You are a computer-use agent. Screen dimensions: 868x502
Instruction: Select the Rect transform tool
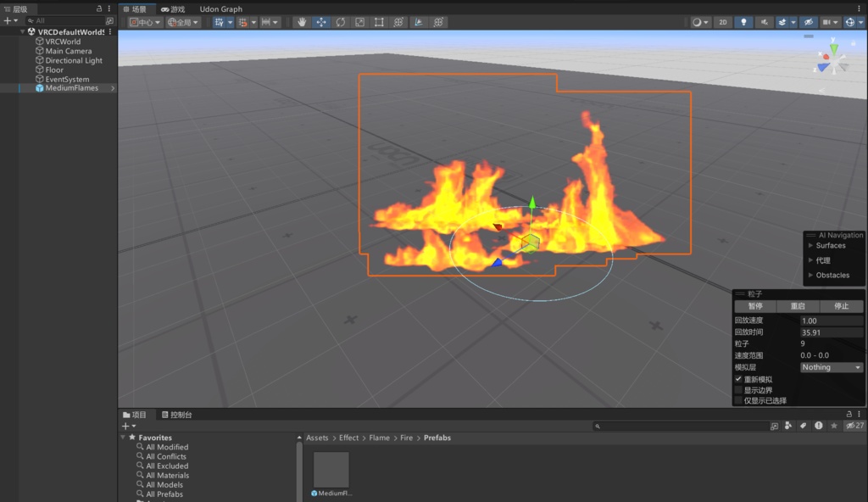pyautogui.click(x=379, y=22)
